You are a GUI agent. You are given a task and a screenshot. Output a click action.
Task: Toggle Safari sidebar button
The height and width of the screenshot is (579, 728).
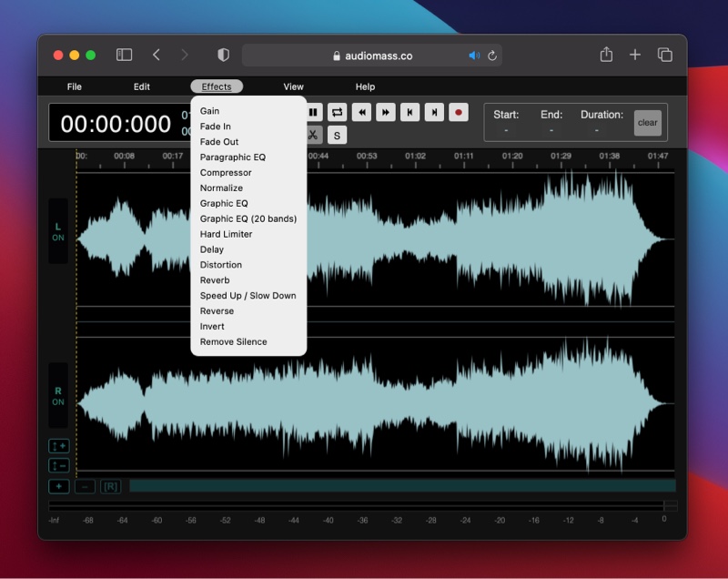[x=124, y=56]
